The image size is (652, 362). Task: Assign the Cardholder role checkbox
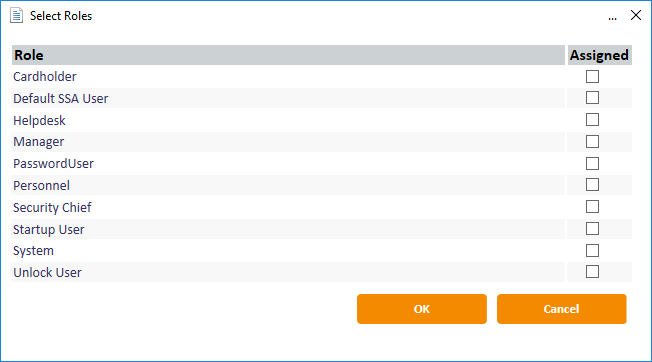coord(592,76)
